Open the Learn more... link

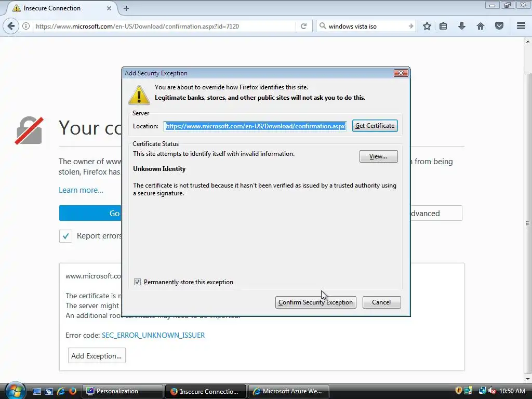pos(81,190)
